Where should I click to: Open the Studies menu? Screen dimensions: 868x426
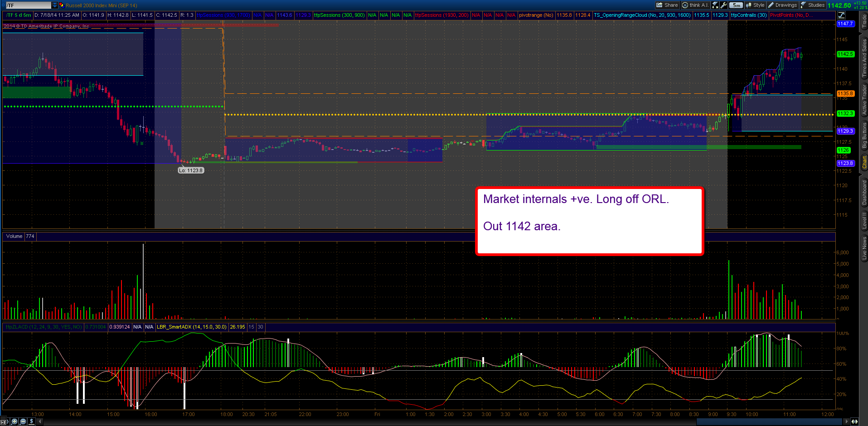tap(813, 5)
